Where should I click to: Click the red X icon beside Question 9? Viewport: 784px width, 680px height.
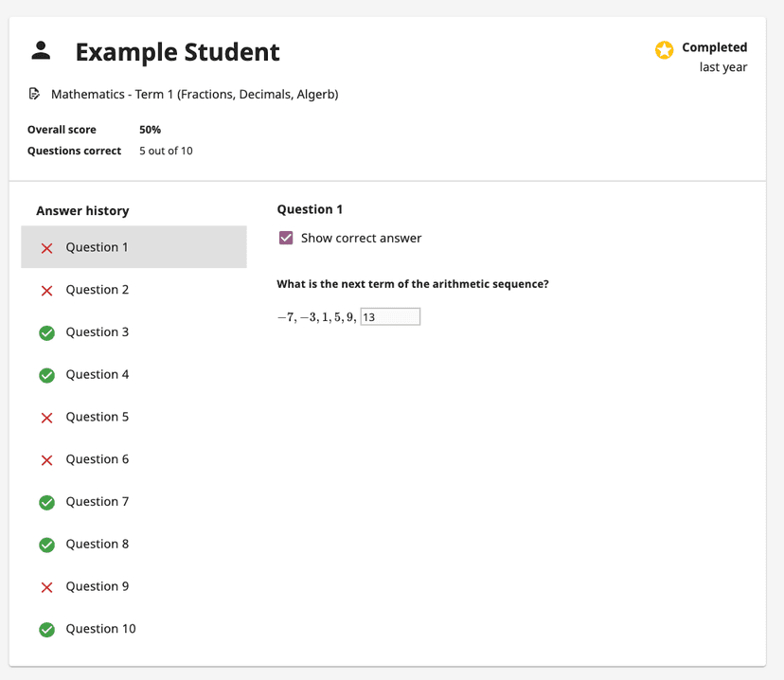point(47,586)
